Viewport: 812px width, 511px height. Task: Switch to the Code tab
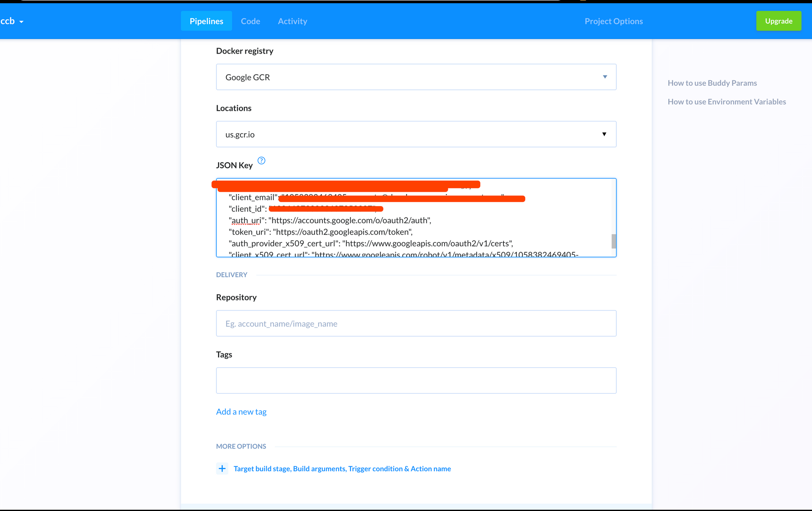point(250,21)
